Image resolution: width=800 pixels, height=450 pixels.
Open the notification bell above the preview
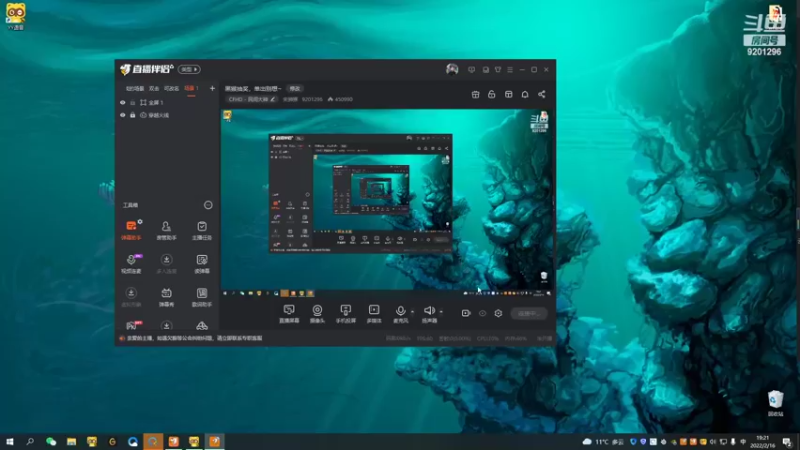(524, 94)
